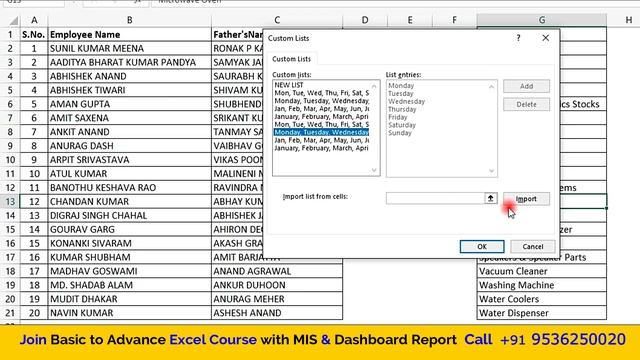Click cell ANURAG MEHER
Image resolution: width=640 pixels, height=360 pixels.
point(277,299)
